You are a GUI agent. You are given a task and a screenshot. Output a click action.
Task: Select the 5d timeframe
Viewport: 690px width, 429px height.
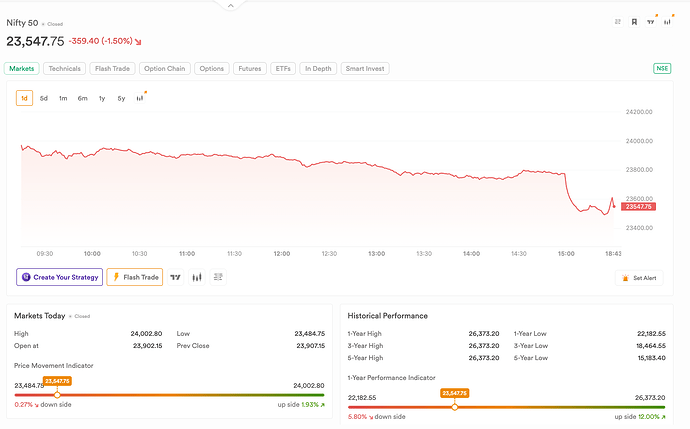[44, 98]
